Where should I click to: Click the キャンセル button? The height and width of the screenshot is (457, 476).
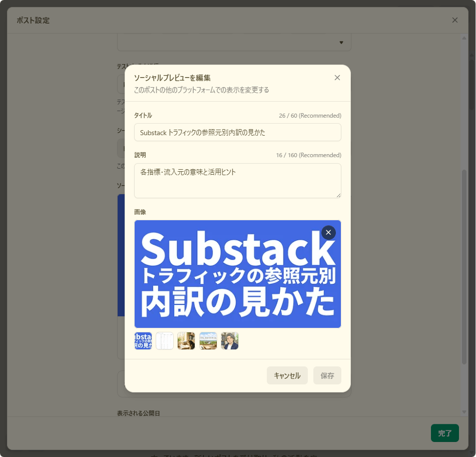click(x=287, y=375)
